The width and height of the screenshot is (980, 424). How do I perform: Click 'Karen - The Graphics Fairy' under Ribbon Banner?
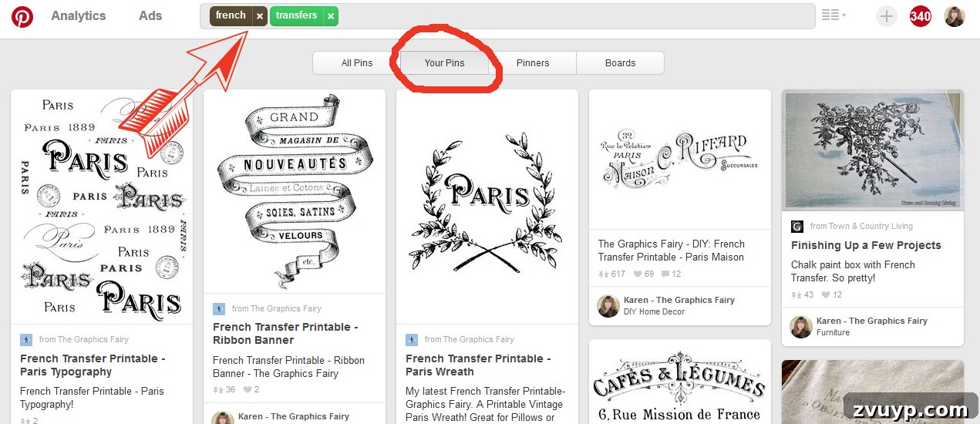(294, 416)
